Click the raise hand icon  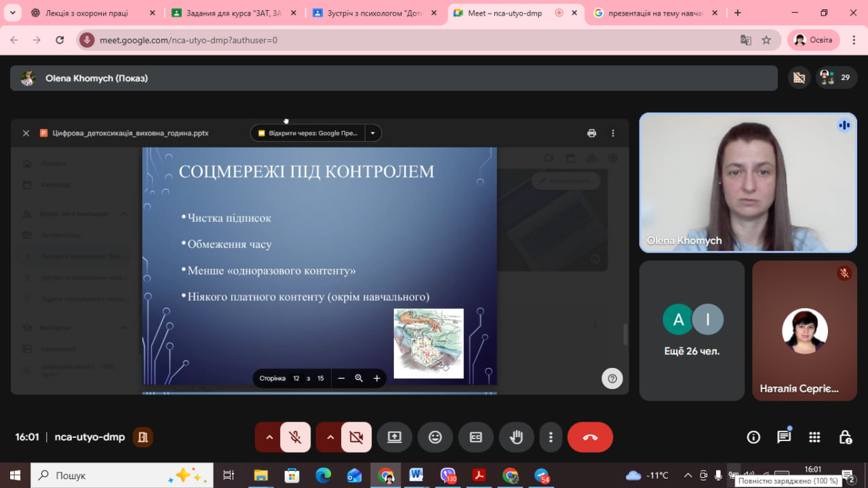[517, 437]
